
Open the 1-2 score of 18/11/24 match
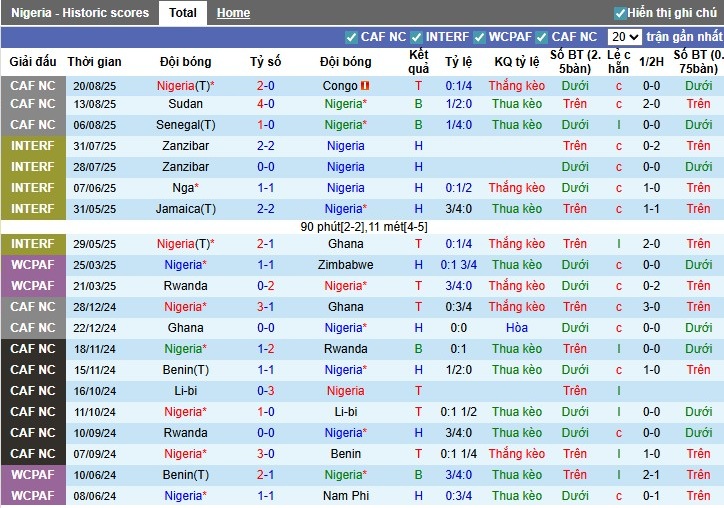[265, 349]
